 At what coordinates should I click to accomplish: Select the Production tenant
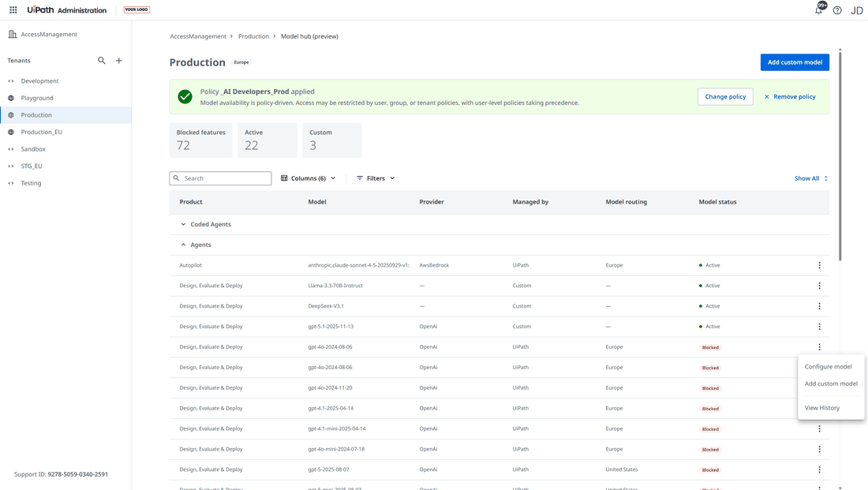click(65, 115)
